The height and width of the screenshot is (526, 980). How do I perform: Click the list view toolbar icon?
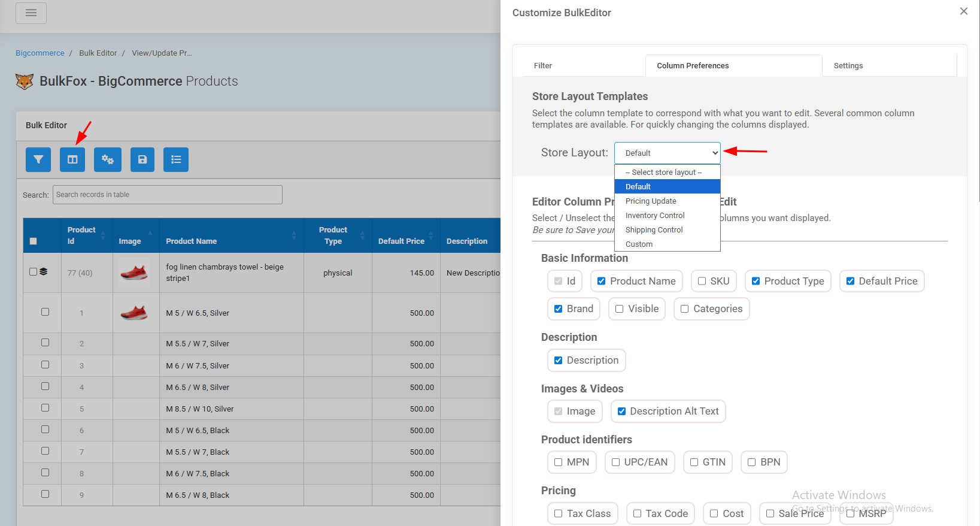[x=176, y=159]
